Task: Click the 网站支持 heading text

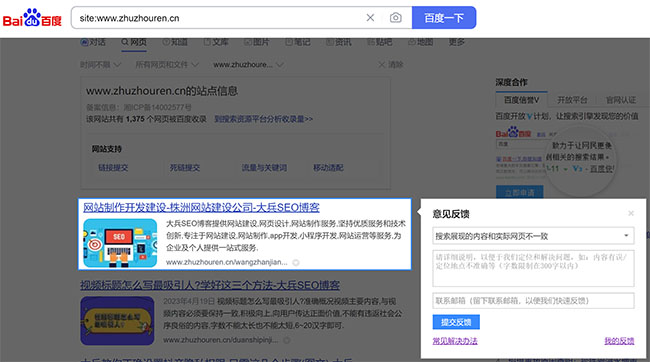Action: tap(107, 149)
